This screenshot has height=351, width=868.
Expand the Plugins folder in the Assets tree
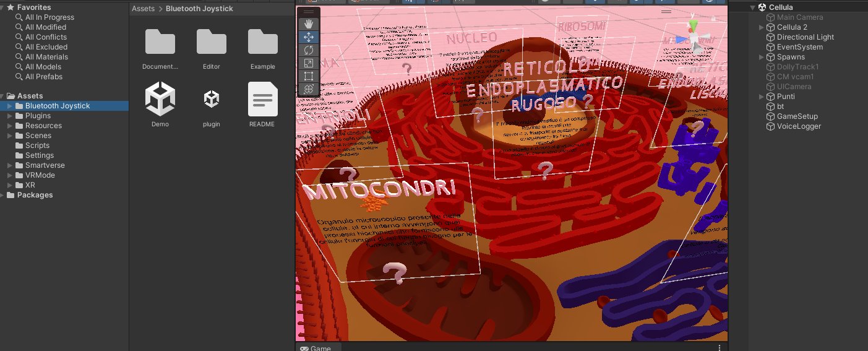point(10,116)
